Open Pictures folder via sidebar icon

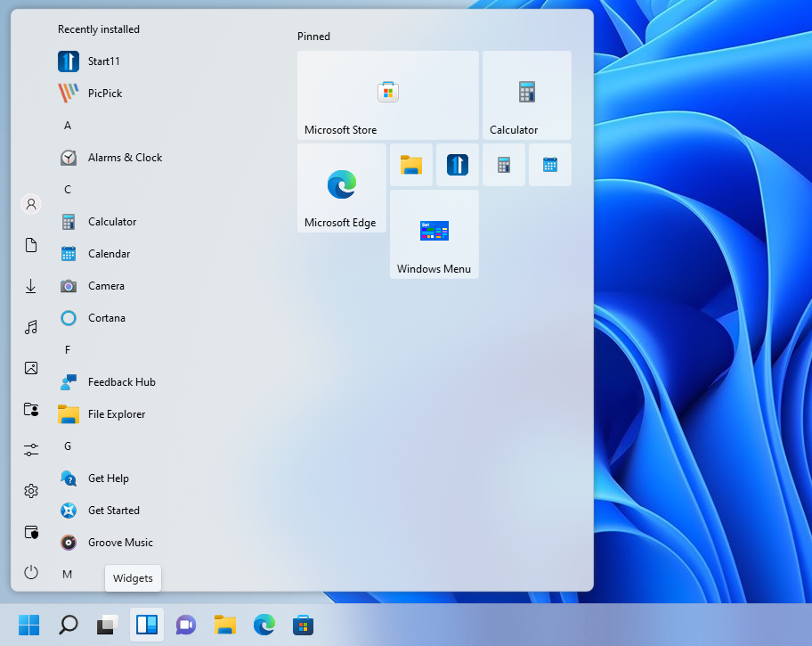pyautogui.click(x=31, y=368)
